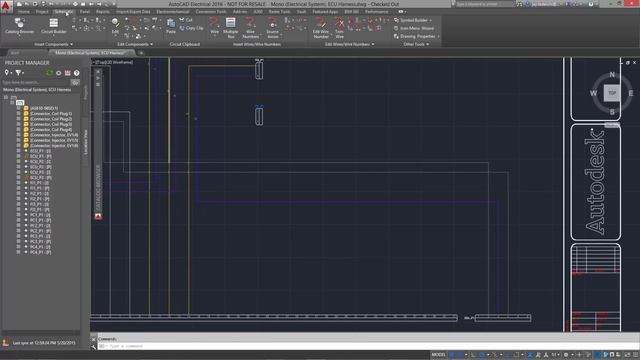Click the Project Manager location pin icon
The image size is (640, 360).
click(7, 73)
